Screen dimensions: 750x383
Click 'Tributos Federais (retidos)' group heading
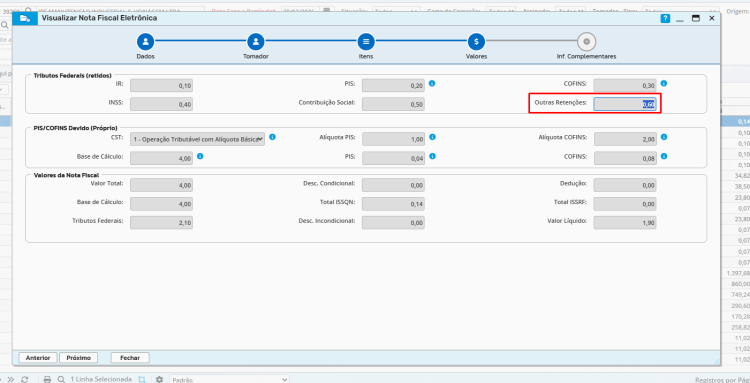(x=72, y=75)
